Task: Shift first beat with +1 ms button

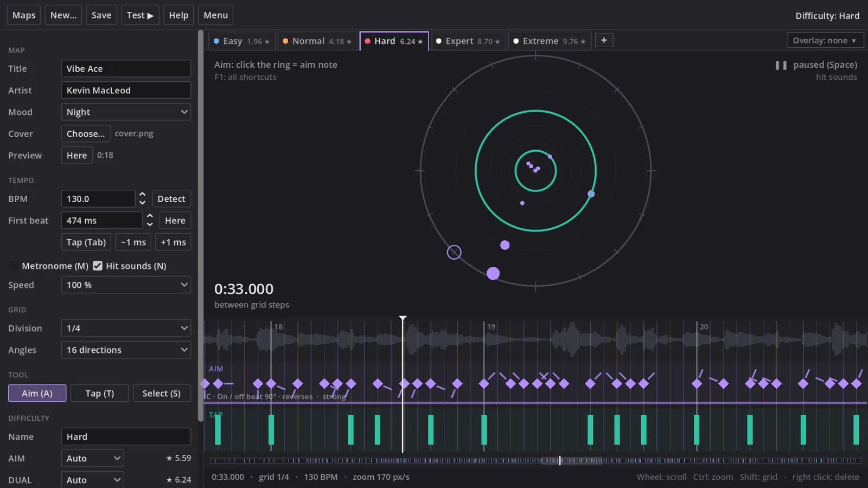Action: 173,242
